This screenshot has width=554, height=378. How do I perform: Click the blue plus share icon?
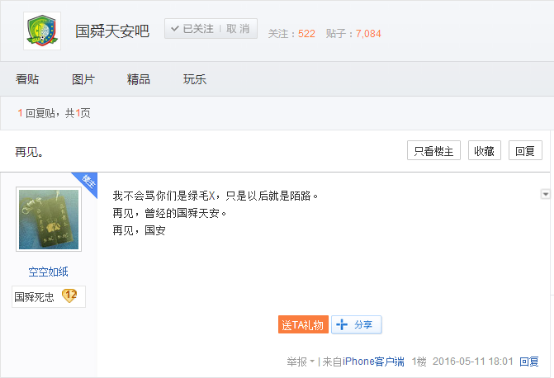pyautogui.click(x=342, y=324)
